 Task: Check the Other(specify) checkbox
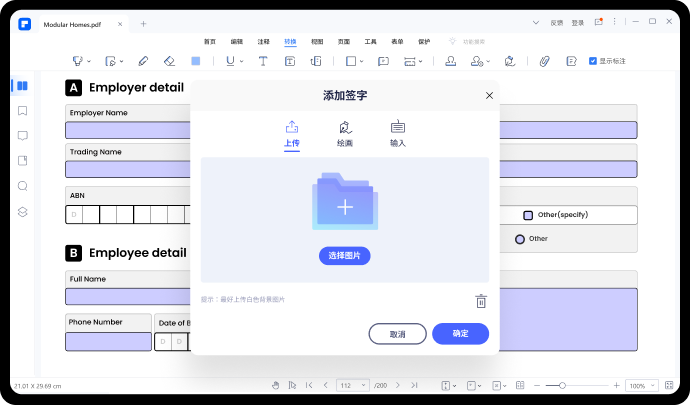[528, 215]
